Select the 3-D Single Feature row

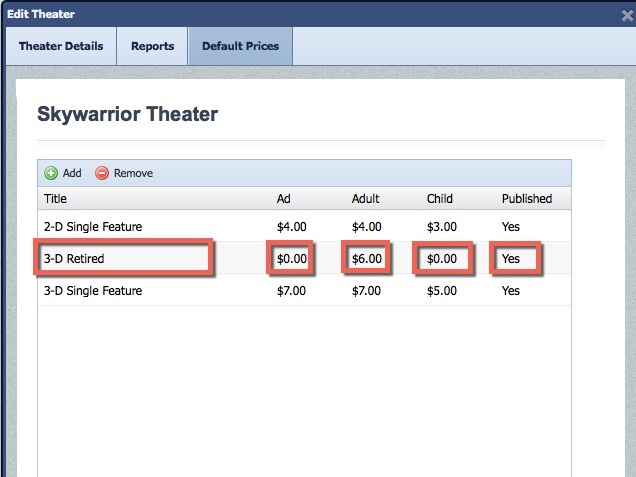pyautogui.click(x=92, y=291)
